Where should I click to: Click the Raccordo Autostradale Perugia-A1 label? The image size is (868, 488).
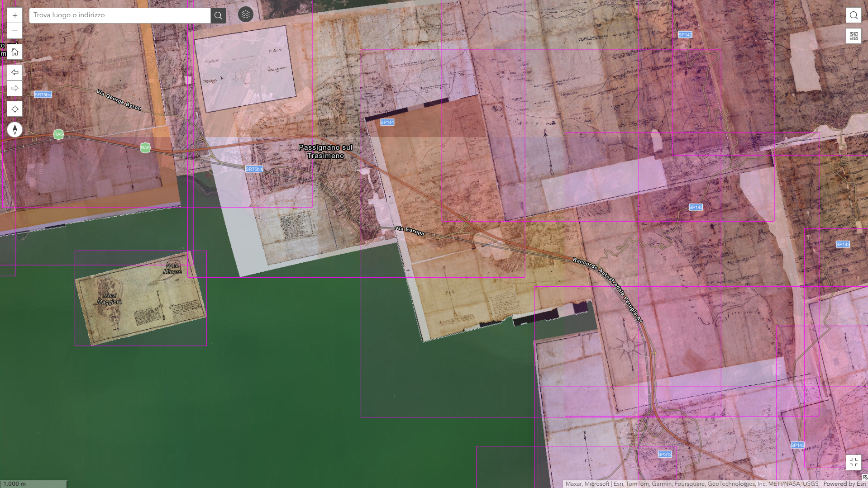[608, 290]
